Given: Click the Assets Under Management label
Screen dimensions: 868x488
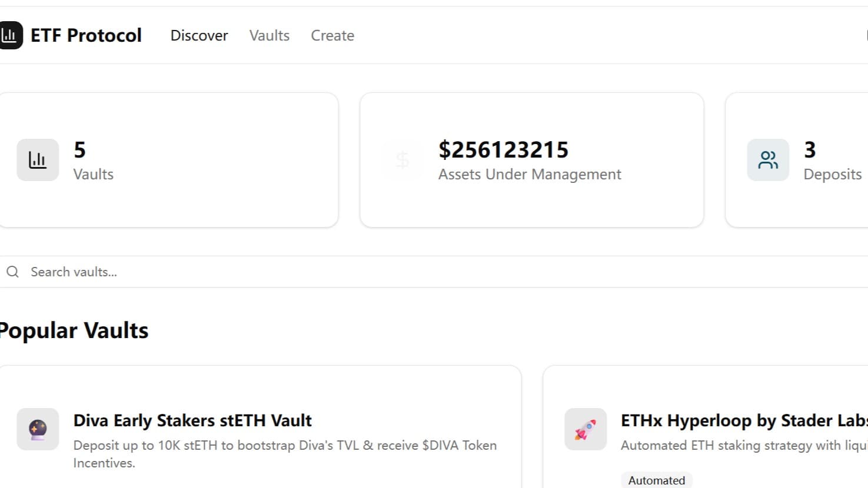Looking at the screenshot, I should 530,174.
